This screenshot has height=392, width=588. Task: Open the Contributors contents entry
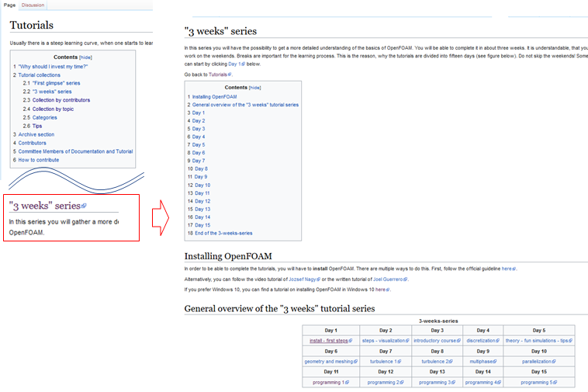click(x=33, y=143)
